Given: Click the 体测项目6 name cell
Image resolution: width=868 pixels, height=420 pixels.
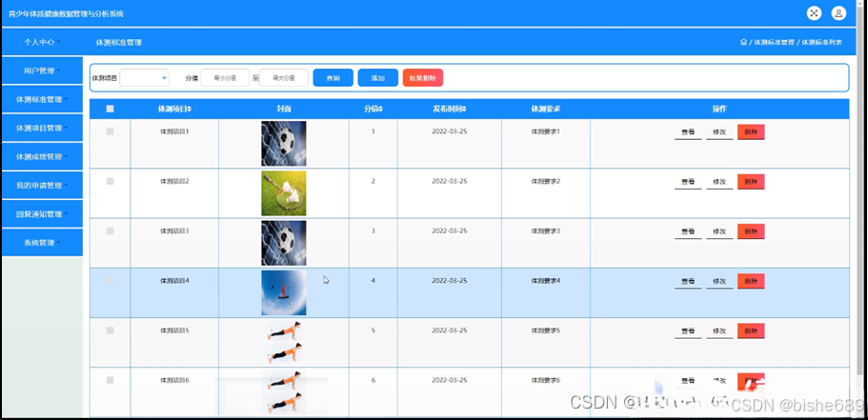Looking at the screenshot, I should click(x=174, y=380).
